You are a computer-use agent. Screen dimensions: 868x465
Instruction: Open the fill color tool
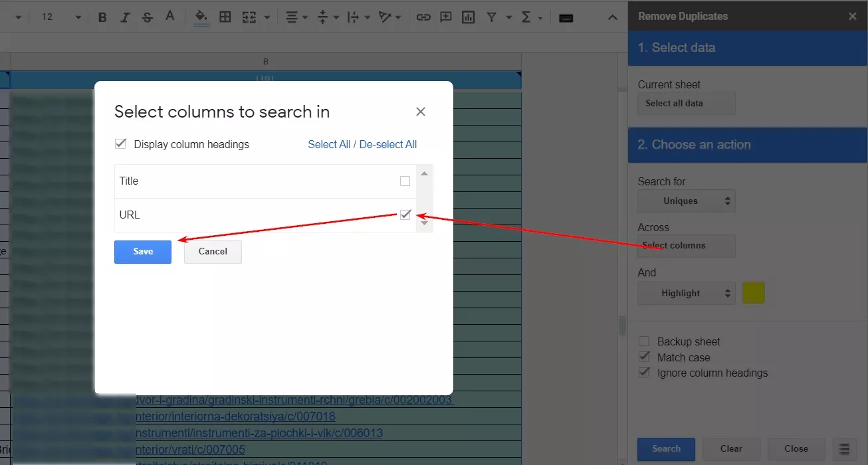202,17
